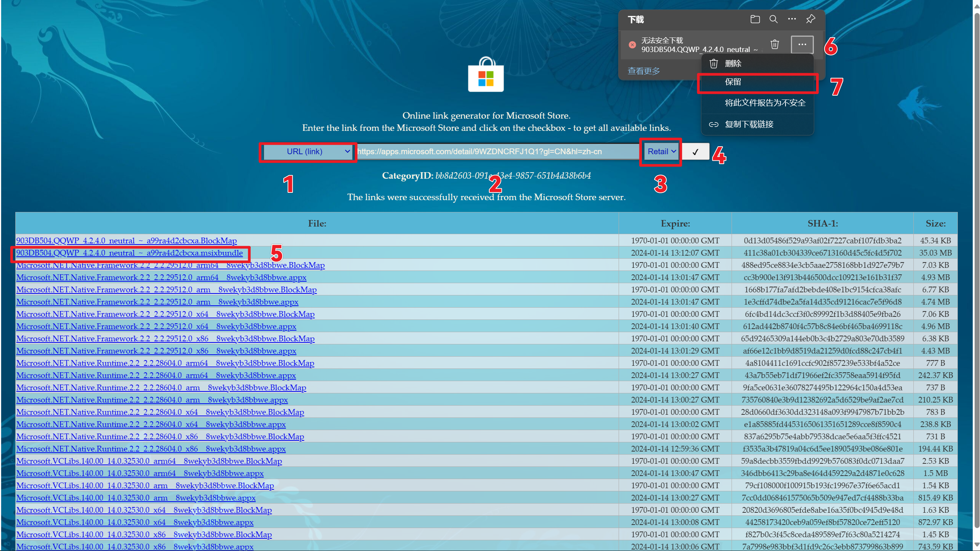The image size is (980, 551).
Task: Open the URL (link) dropdown
Action: (307, 152)
